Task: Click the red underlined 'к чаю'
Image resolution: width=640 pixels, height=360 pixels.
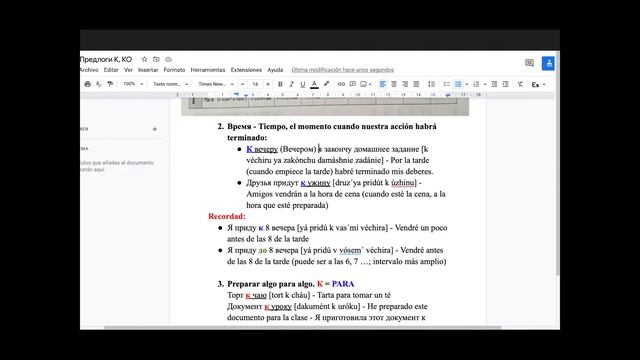Action: [256, 295]
